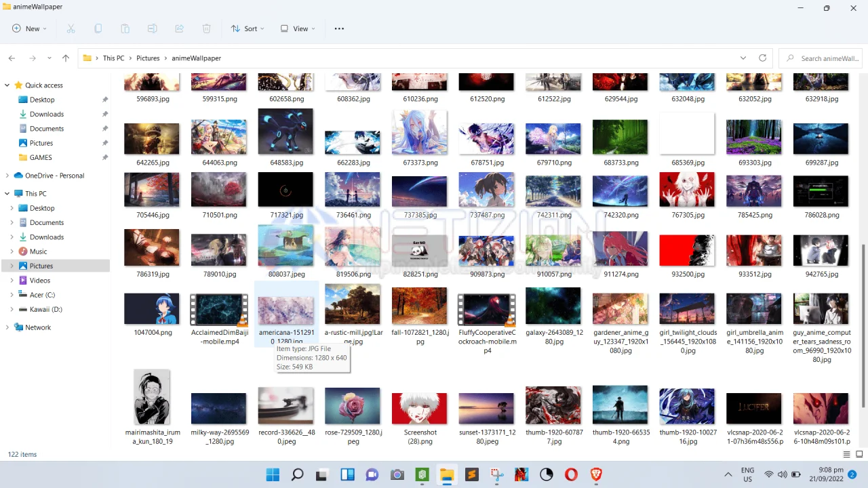Show recent locations dropdown beside Forward arrow
This screenshot has width=868, height=488.
click(49, 58)
